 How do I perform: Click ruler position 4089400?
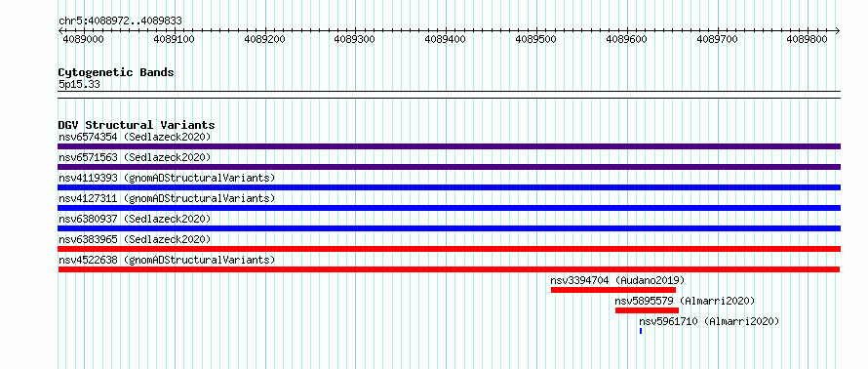pyautogui.click(x=446, y=39)
